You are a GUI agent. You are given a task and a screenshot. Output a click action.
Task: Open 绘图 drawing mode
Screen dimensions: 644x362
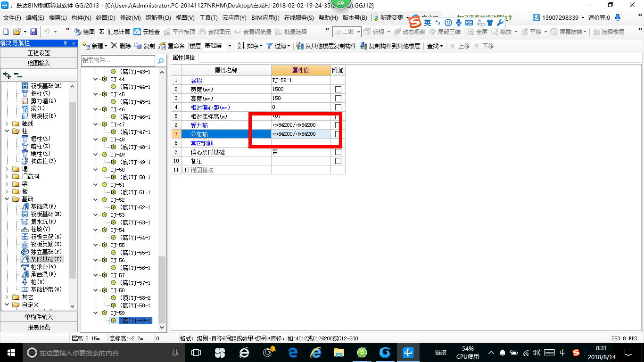point(84,32)
